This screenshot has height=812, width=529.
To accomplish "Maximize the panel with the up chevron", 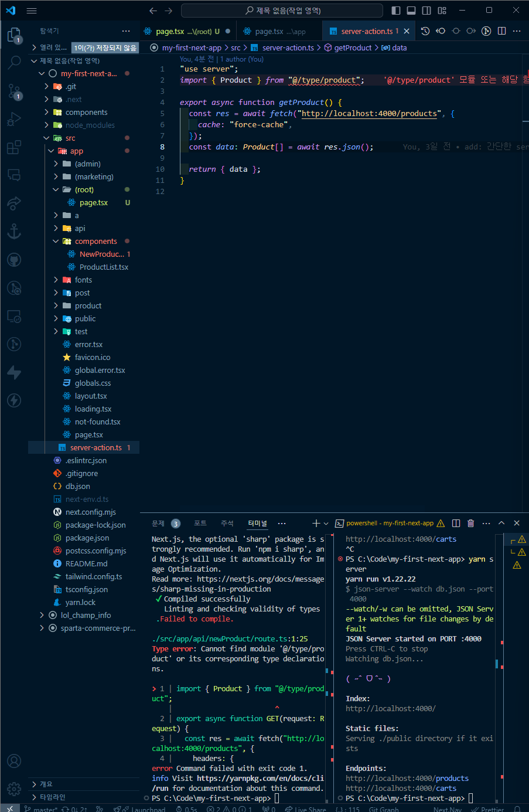I will (501, 523).
